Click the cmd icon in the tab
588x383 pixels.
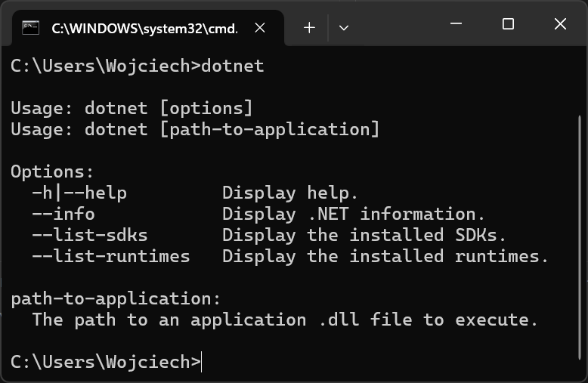(30, 28)
